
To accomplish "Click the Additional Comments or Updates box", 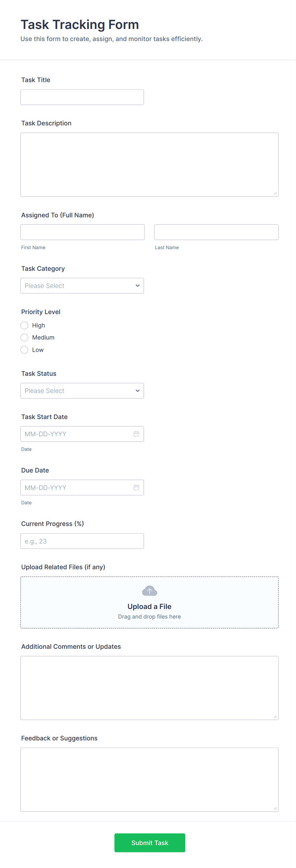I will tap(149, 688).
